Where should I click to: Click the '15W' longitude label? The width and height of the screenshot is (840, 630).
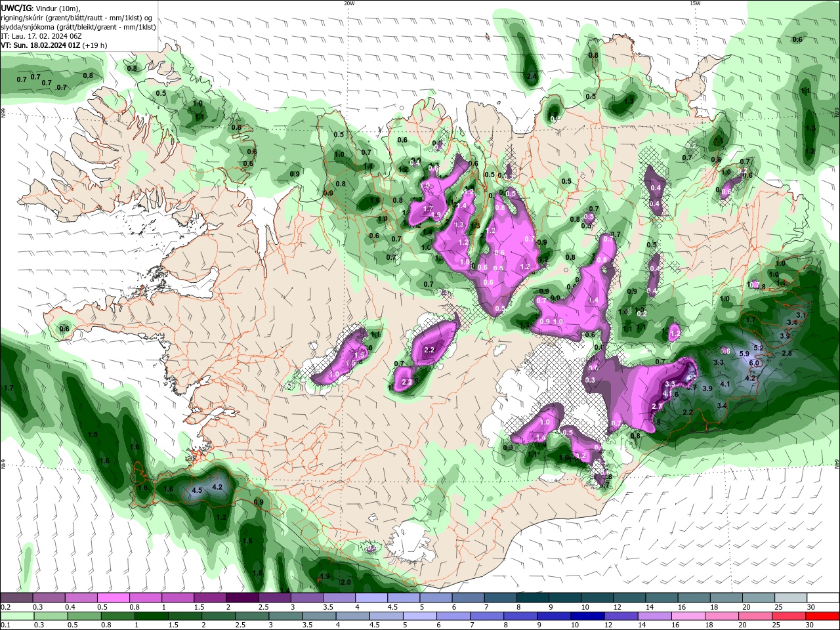coord(695,3)
